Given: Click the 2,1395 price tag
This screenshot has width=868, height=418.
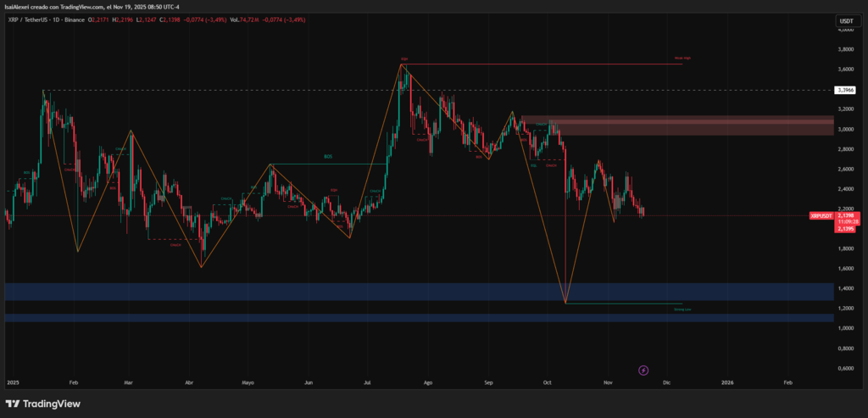Looking at the screenshot, I should 845,229.
